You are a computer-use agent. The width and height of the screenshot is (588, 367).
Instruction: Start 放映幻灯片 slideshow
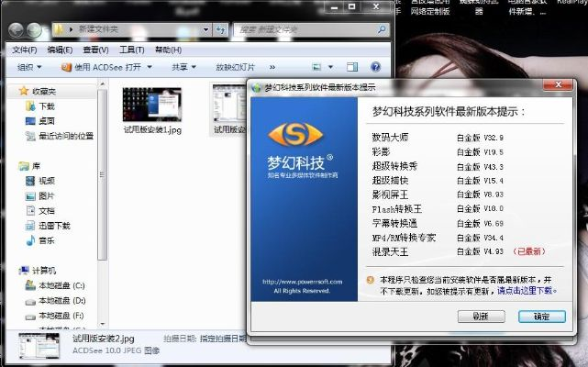pos(235,68)
